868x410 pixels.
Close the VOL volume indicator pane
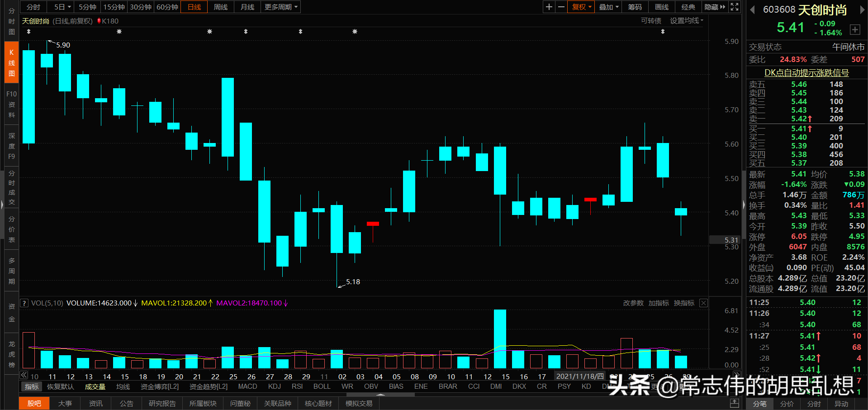(703, 303)
